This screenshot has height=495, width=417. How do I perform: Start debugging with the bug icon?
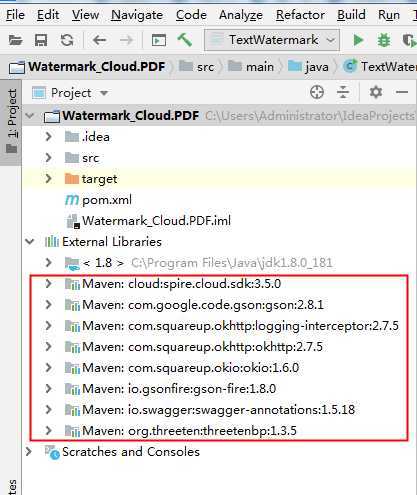tap(384, 40)
